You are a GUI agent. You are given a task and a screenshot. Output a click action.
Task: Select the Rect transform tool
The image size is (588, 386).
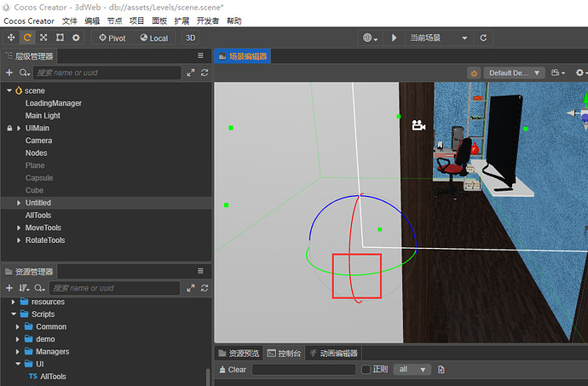[60, 37]
